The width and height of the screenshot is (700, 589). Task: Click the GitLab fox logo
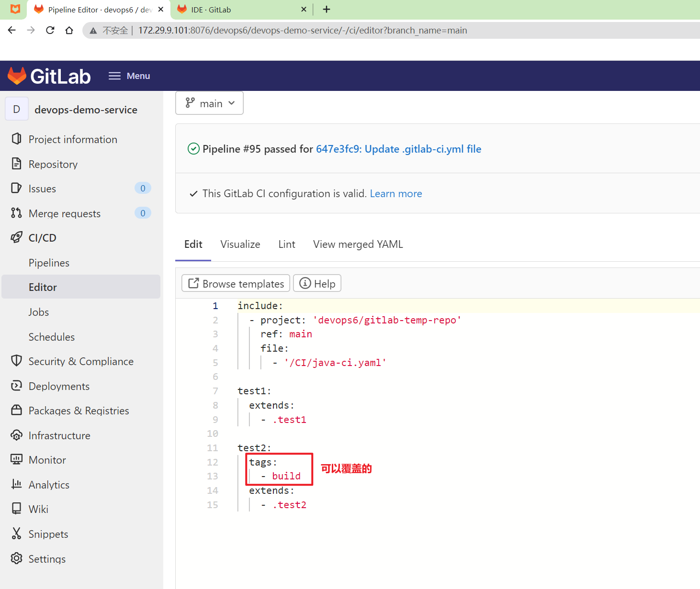tap(17, 76)
